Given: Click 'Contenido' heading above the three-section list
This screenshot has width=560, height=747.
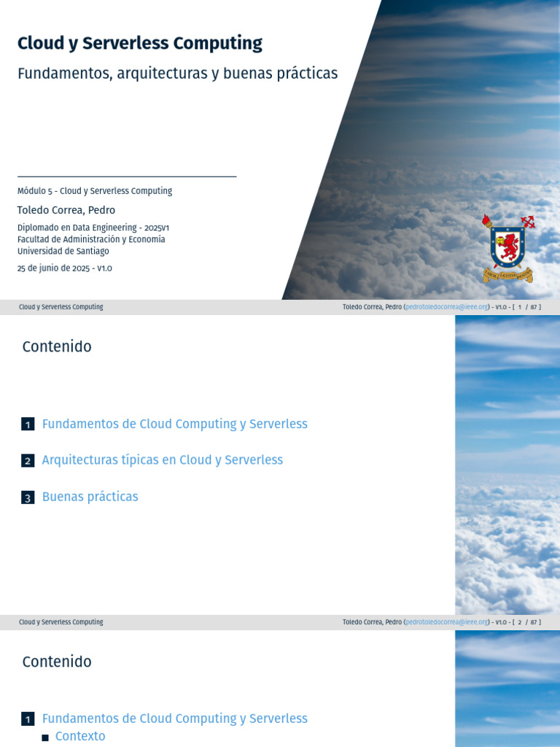Looking at the screenshot, I should (57, 347).
